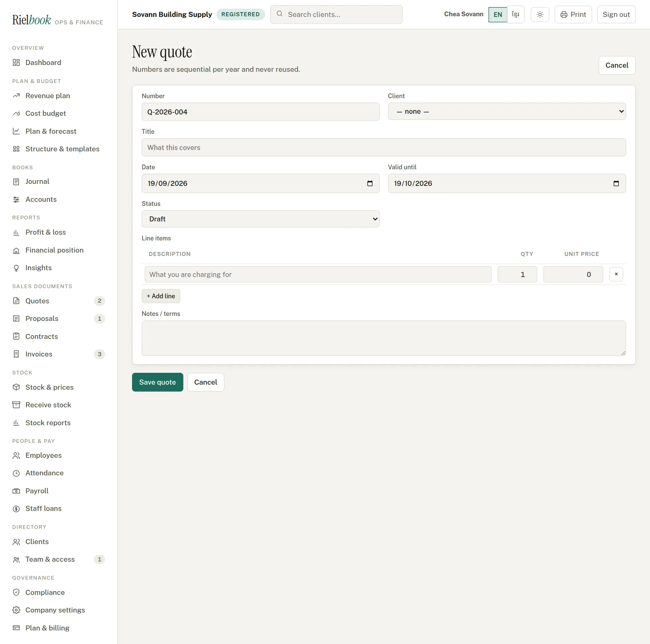Click the Save quote button
This screenshot has width=650, height=644.
point(157,382)
